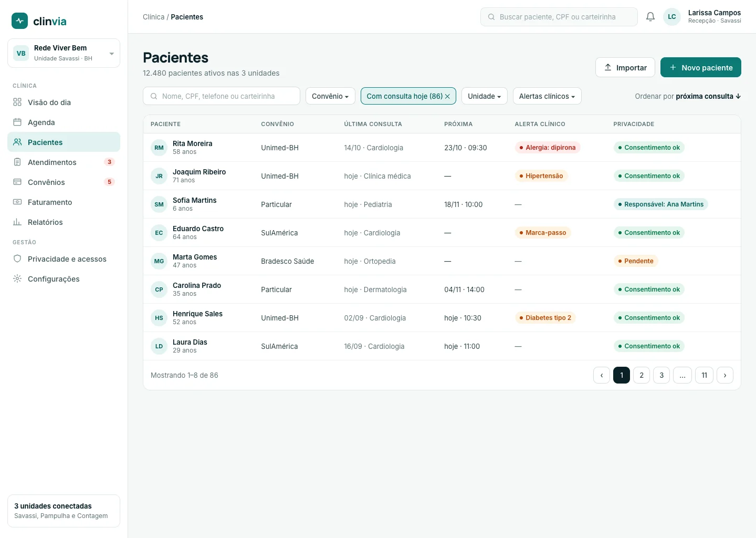
Task: Open the Convênio filter dropdown
Action: (330, 96)
